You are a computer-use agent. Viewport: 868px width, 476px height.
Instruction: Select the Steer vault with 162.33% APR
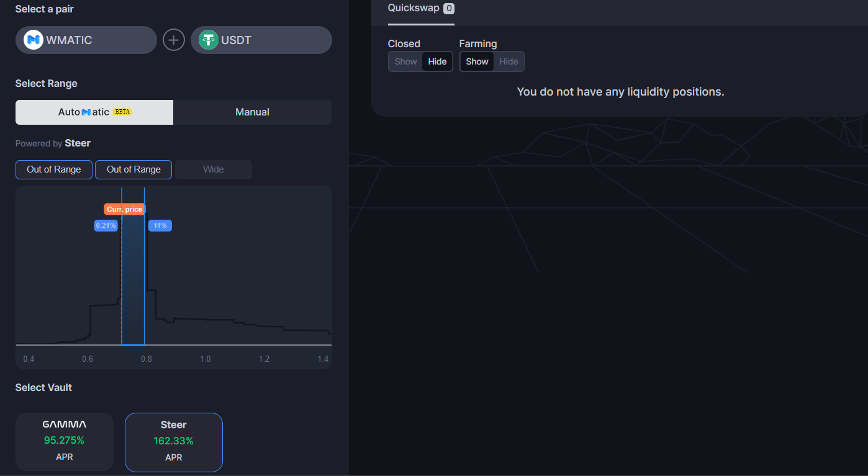coord(173,442)
